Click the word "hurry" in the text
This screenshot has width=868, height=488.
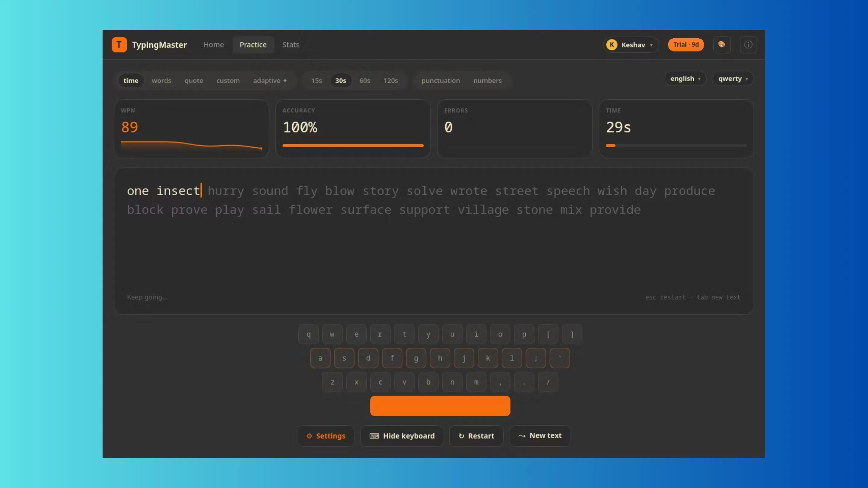pyautogui.click(x=226, y=191)
